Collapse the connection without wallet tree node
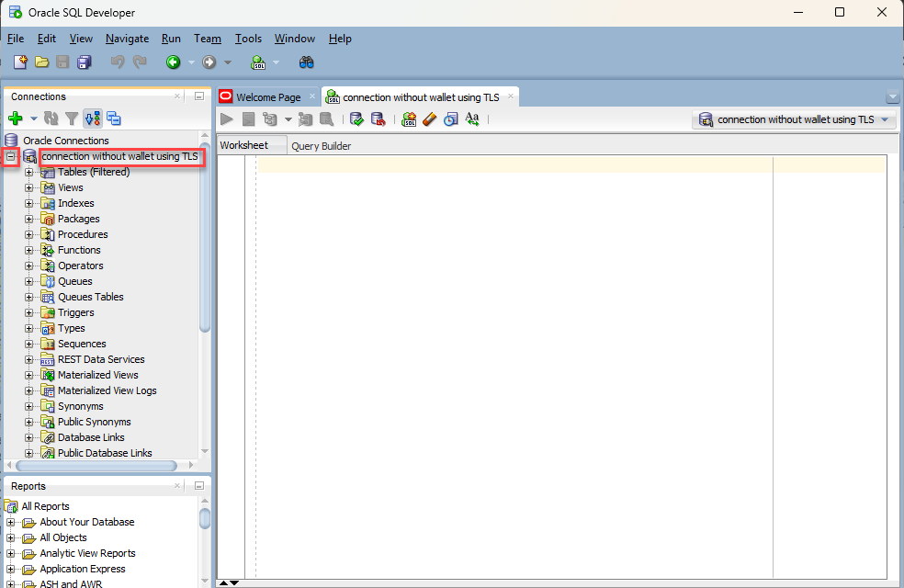This screenshot has height=588, width=904. click(x=11, y=157)
